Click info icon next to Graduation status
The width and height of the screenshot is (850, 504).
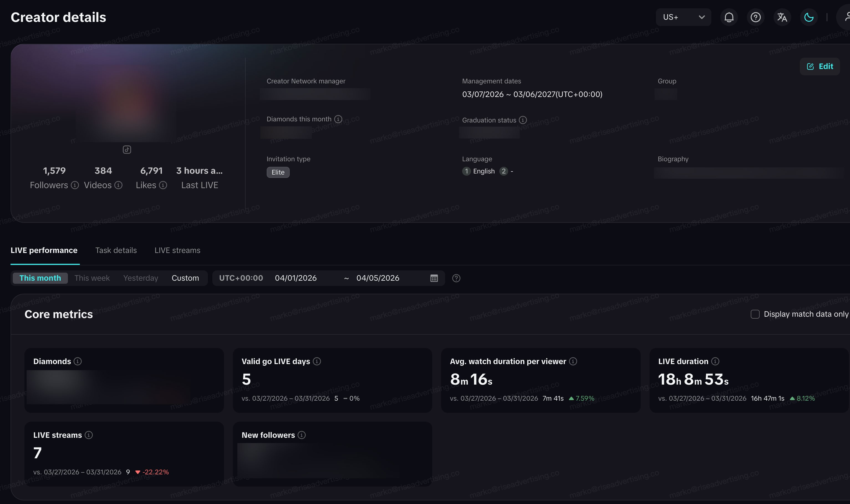523,120
